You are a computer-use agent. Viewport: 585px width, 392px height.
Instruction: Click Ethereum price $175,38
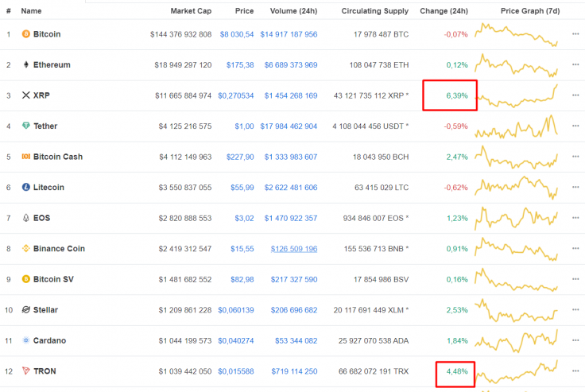pos(240,65)
